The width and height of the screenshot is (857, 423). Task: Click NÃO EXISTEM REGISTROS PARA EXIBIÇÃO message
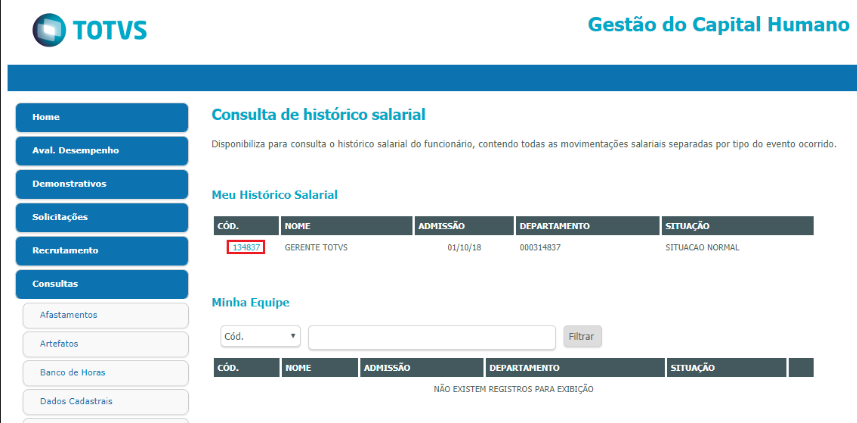(513, 390)
